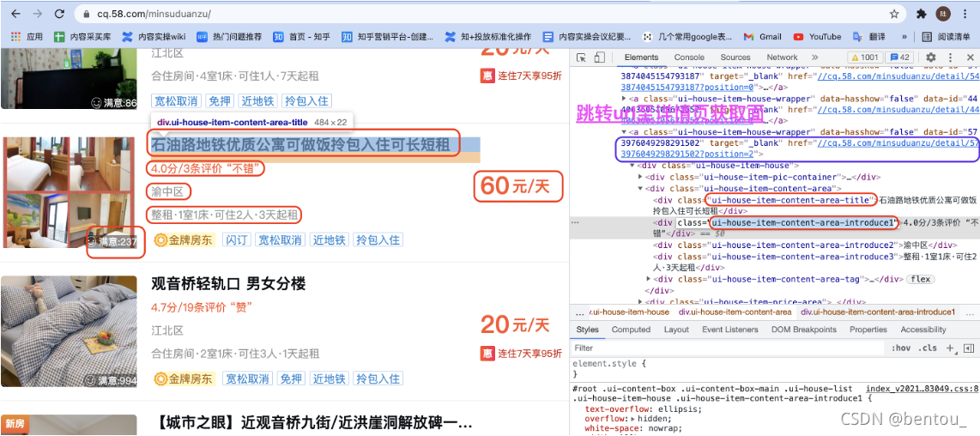This screenshot has height=436, width=980.
Task: Open the YouTube bookmark
Action: (x=818, y=37)
